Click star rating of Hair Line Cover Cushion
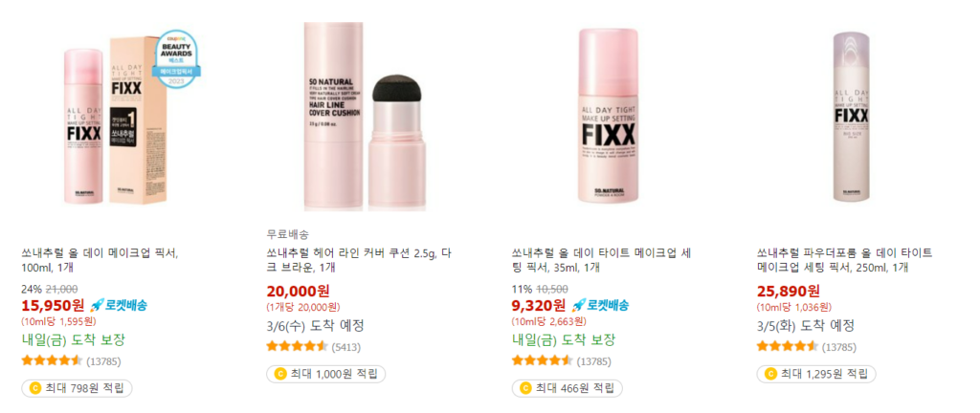 [x=297, y=346]
